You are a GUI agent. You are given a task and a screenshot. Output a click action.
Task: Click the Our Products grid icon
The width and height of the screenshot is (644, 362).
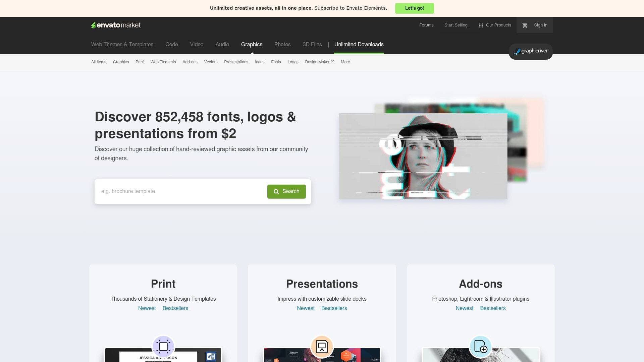(x=481, y=25)
